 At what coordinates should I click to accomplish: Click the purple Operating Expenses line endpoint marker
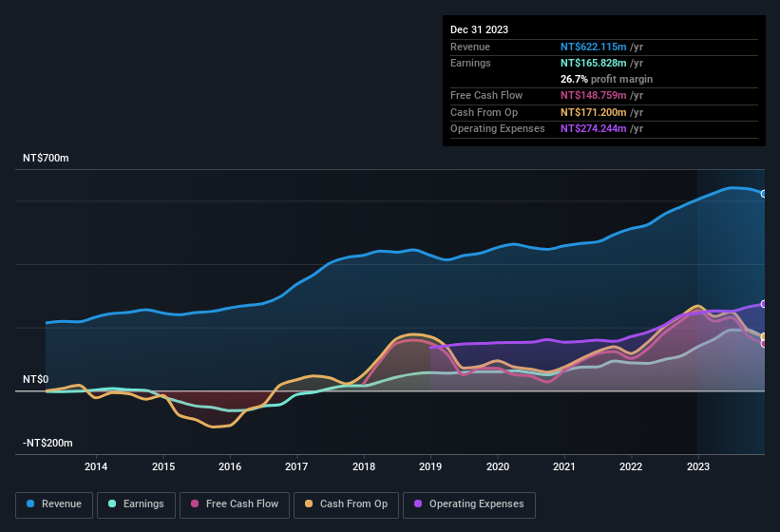[764, 304]
